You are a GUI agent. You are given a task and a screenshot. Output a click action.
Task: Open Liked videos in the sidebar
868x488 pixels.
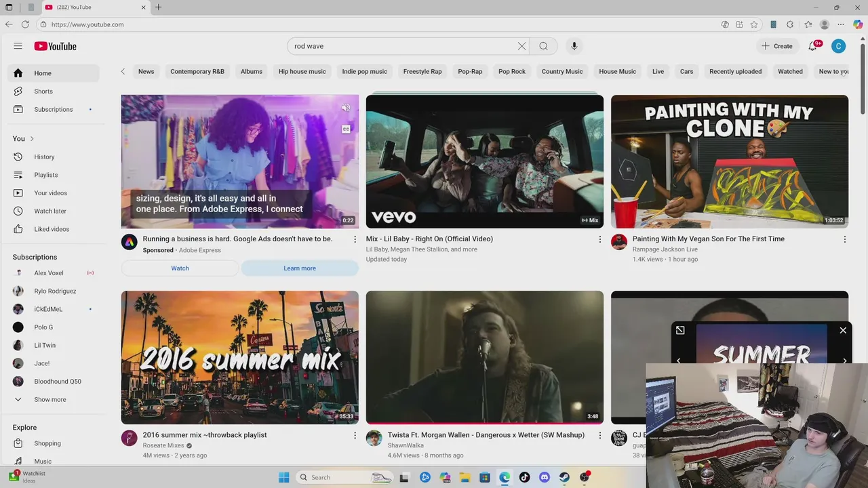pos(53,229)
